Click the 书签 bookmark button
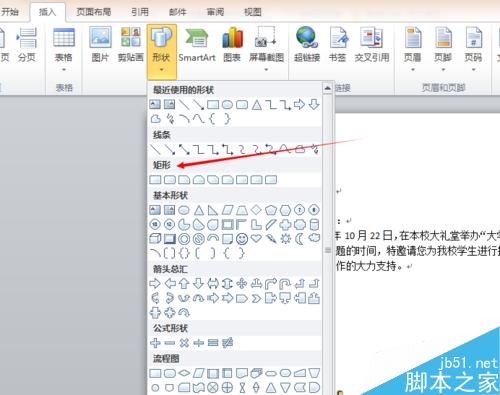 [x=338, y=45]
